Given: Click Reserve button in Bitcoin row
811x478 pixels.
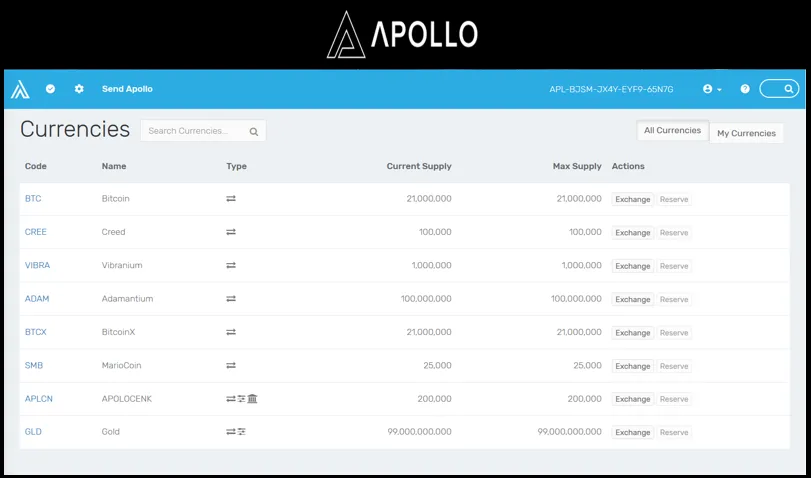Looking at the screenshot, I should pyautogui.click(x=674, y=199).
